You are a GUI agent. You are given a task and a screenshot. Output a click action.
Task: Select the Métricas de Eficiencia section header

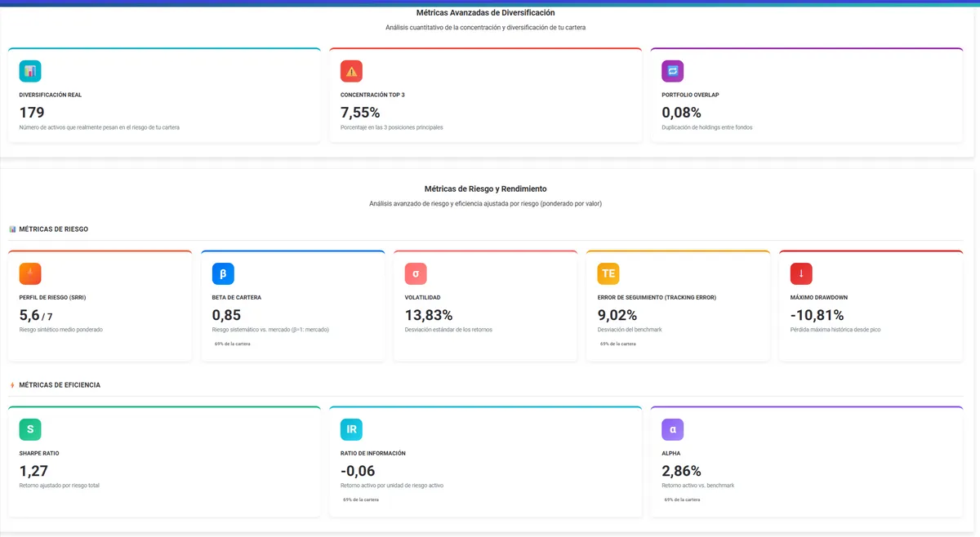[x=59, y=385]
